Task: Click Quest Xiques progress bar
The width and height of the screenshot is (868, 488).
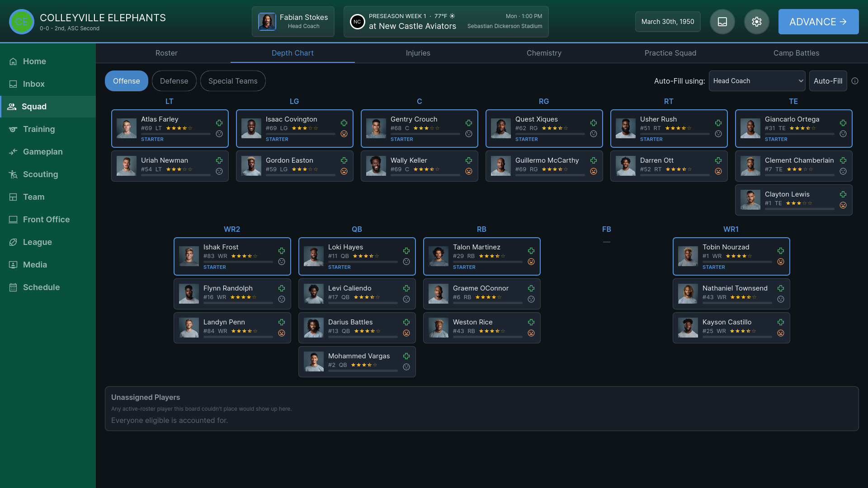Action: [550, 134]
